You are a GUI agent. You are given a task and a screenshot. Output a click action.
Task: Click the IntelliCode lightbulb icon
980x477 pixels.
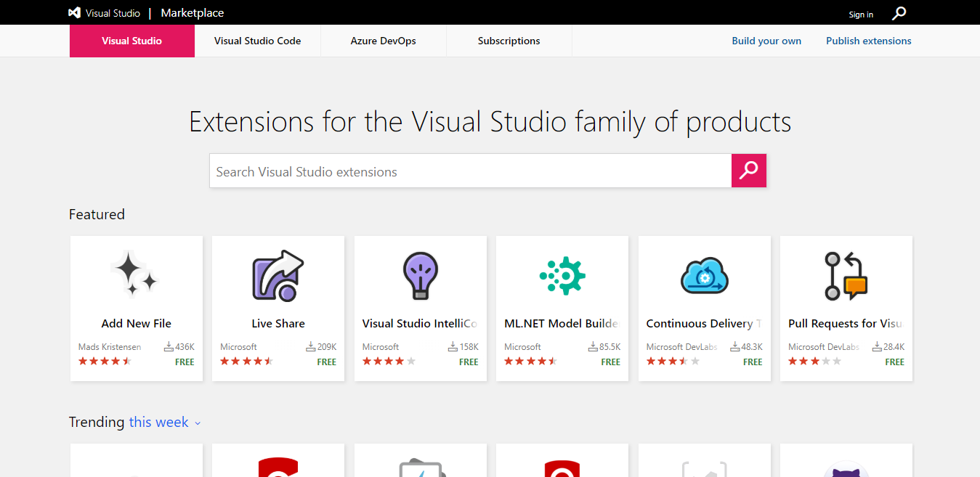point(420,275)
